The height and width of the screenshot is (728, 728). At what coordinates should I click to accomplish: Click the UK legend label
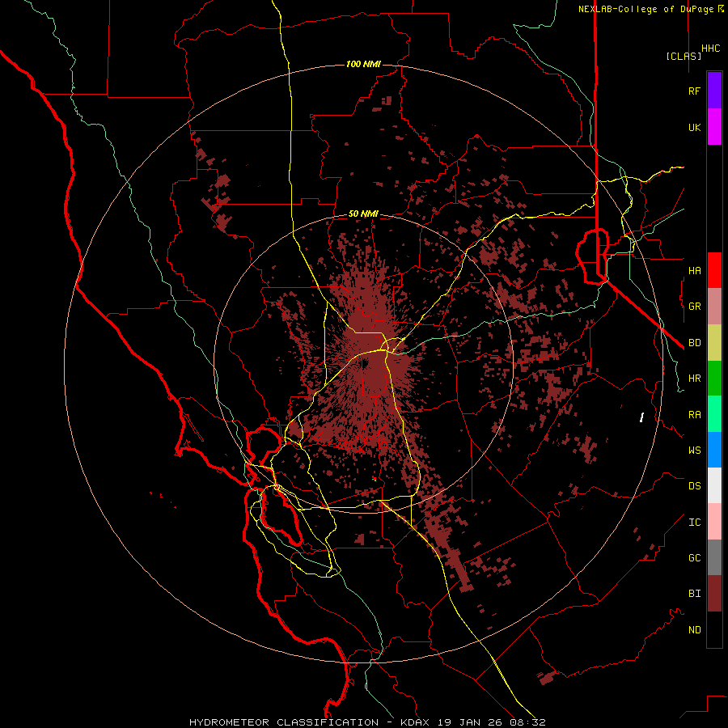coord(694,127)
